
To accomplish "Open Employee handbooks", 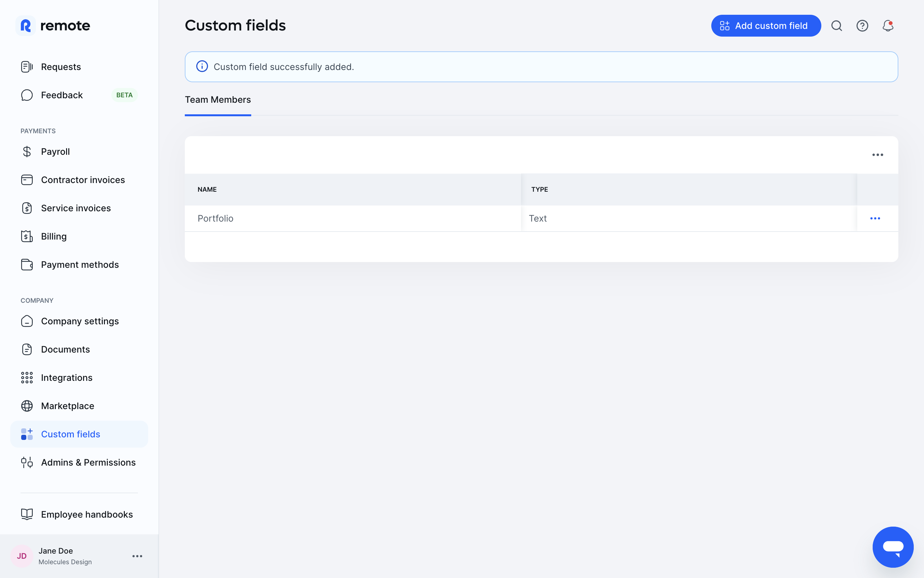I will point(79,515).
